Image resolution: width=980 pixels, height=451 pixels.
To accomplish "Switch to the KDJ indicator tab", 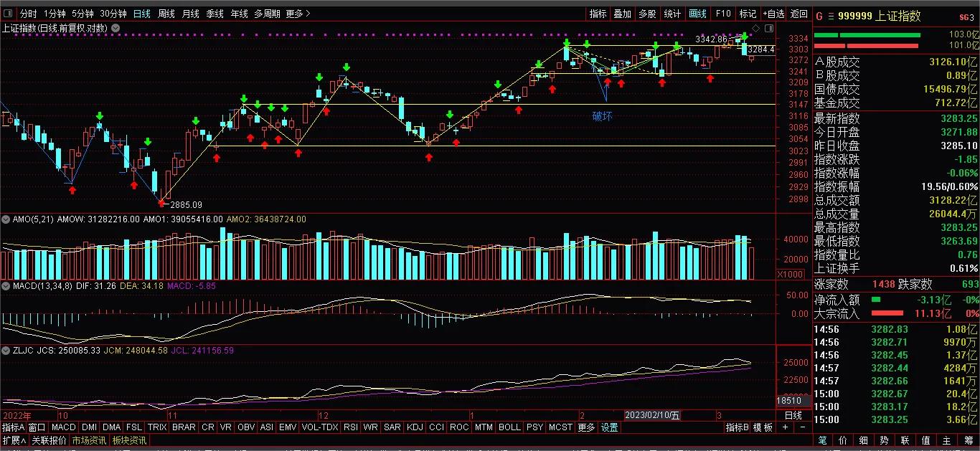I will click(x=415, y=427).
